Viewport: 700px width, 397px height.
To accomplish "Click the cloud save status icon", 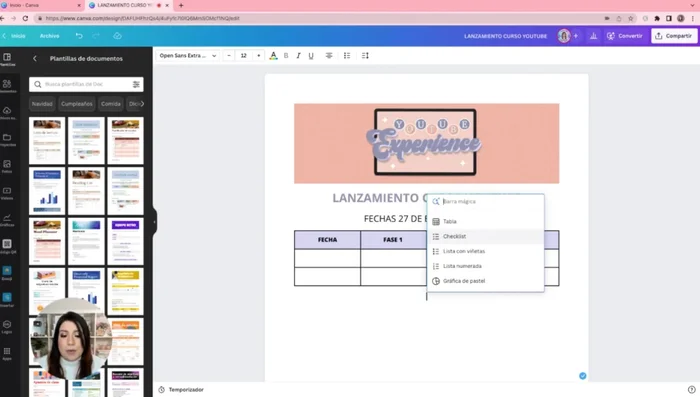I will [117, 36].
